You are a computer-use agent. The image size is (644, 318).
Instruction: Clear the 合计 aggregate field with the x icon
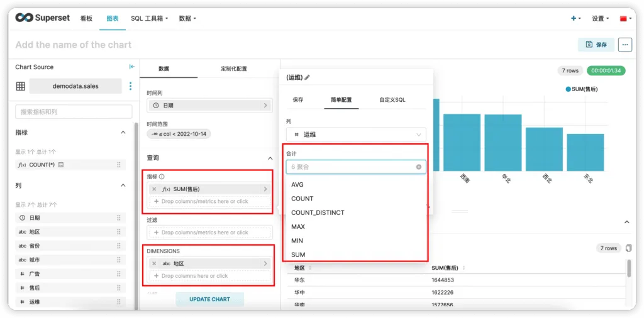pyautogui.click(x=418, y=167)
